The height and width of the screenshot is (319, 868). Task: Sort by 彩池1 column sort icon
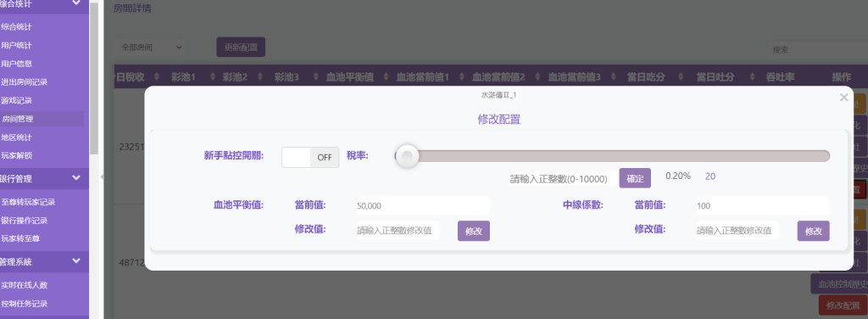coord(213,77)
